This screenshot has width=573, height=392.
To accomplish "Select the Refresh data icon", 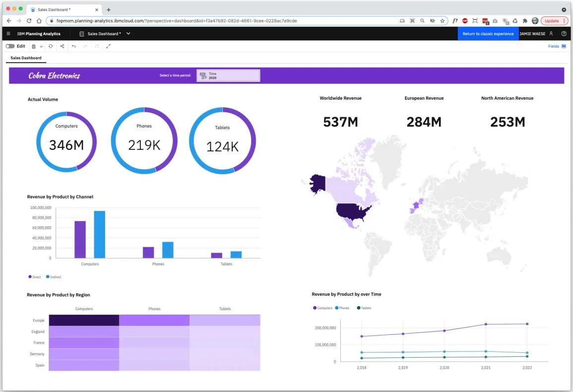I will [51, 46].
